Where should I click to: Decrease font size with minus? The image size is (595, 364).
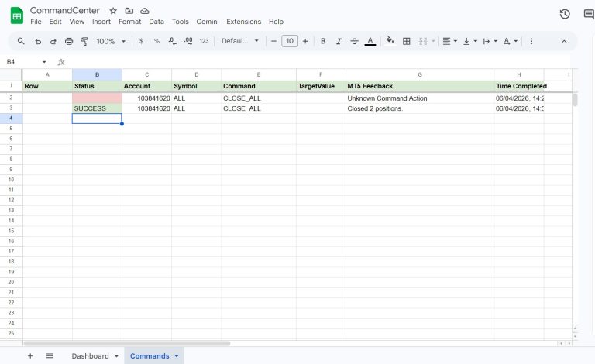tap(273, 41)
